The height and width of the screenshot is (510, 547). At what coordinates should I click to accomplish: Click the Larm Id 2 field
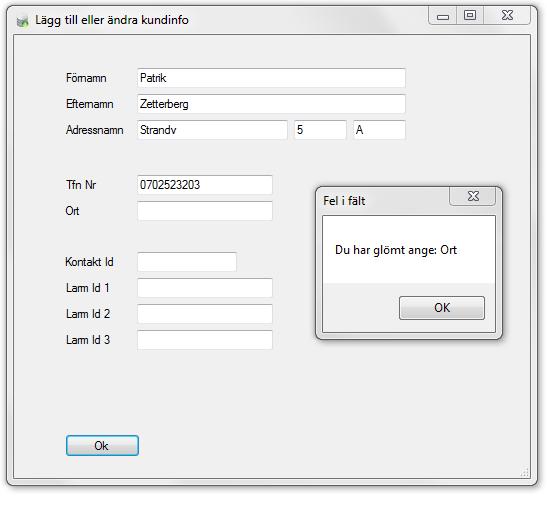[x=205, y=314]
